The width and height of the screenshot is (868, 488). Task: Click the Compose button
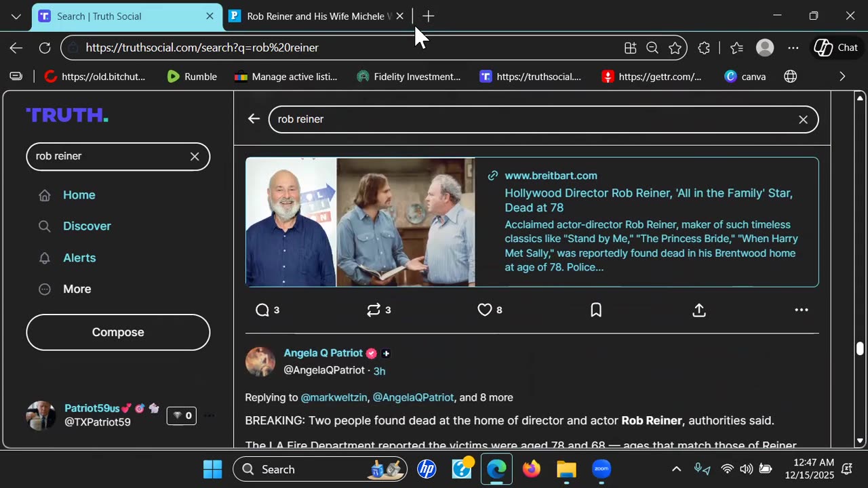pyautogui.click(x=118, y=332)
